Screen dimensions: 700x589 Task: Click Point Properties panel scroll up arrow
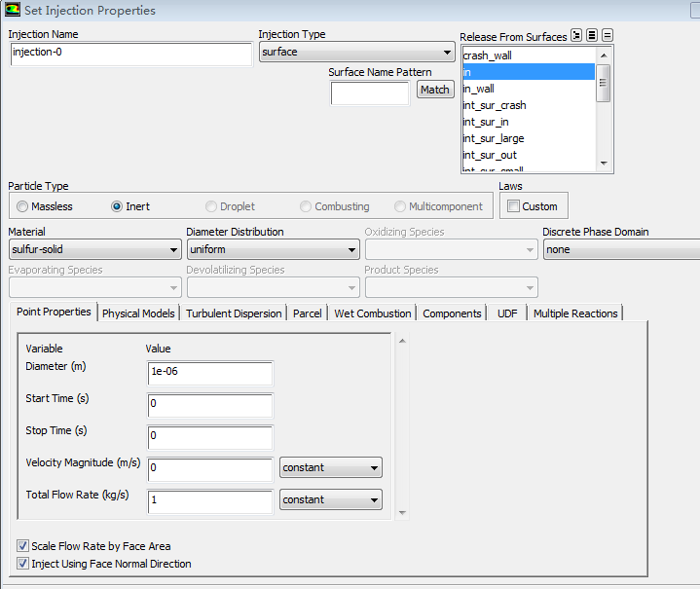coord(402,341)
